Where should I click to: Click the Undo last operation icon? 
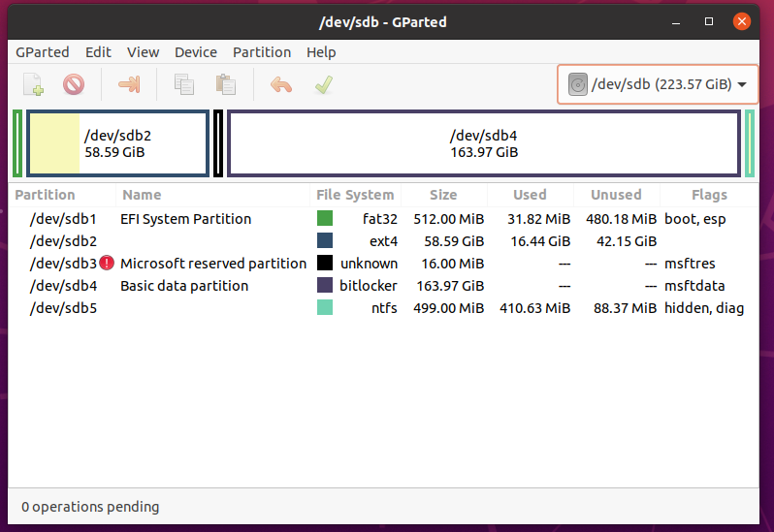tap(281, 85)
